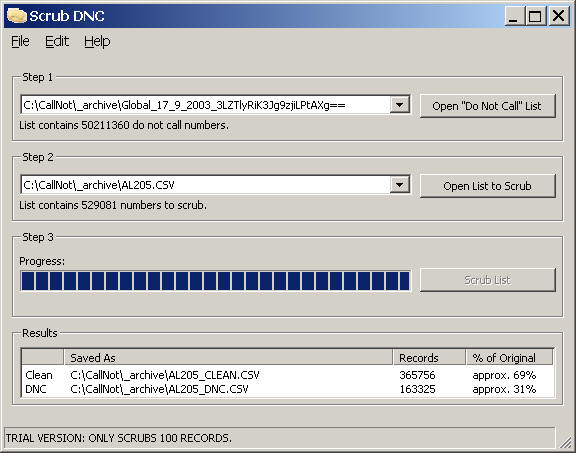Image resolution: width=576 pixels, height=453 pixels.
Task: Click the % of Original column header
Action: [x=510, y=357]
